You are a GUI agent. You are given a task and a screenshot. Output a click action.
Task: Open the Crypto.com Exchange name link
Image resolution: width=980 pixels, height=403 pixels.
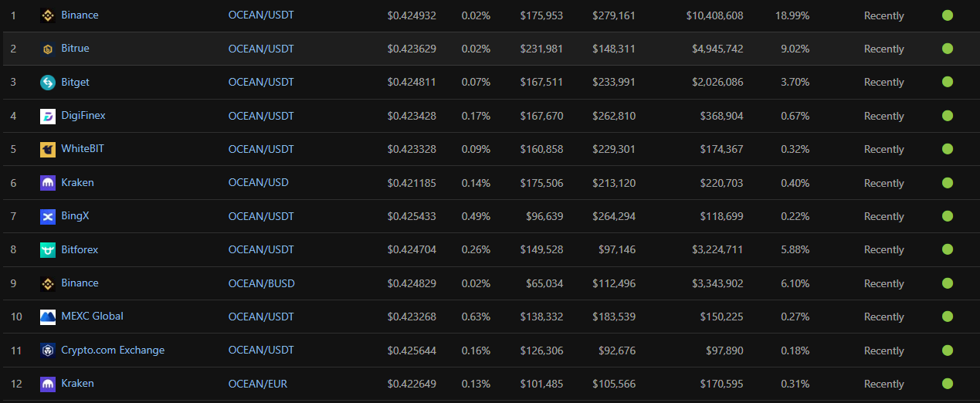(x=113, y=350)
